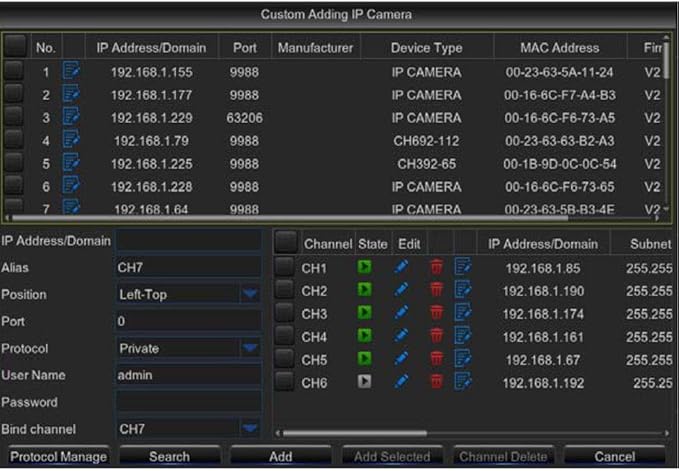The height and width of the screenshot is (471, 679).
Task: Tick the select-all checkbox in the camera list header
Action: pyautogui.click(x=16, y=46)
